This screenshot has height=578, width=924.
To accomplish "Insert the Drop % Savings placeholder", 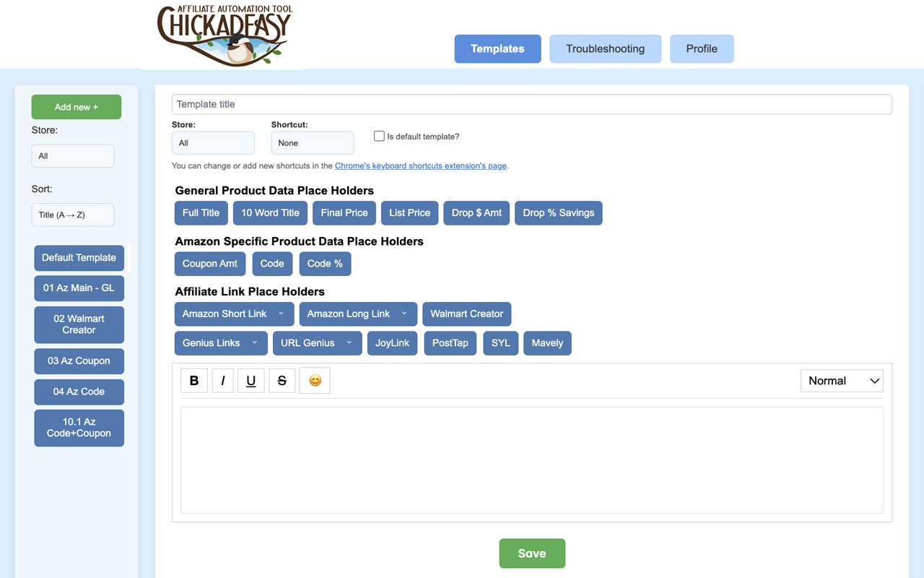I will (558, 212).
